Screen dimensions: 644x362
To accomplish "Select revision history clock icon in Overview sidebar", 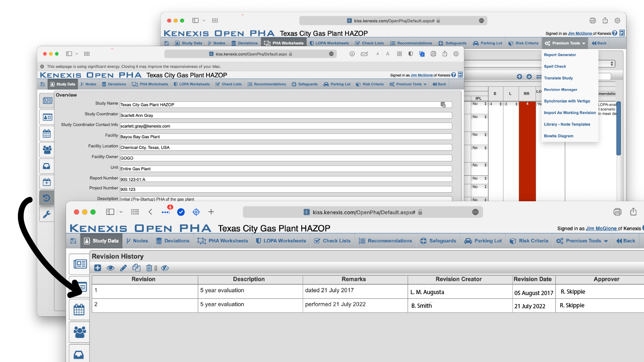I will click(47, 198).
